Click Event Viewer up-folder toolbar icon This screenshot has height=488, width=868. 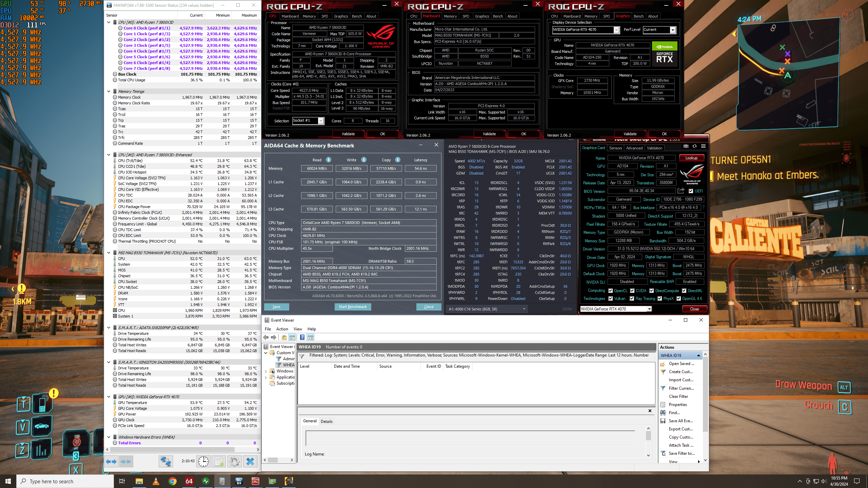[284, 337]
